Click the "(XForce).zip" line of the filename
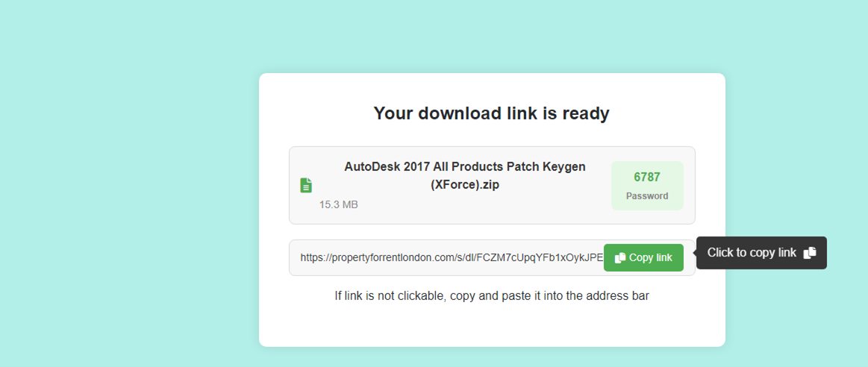The image size is (868, 367). (x=464, y=185)
